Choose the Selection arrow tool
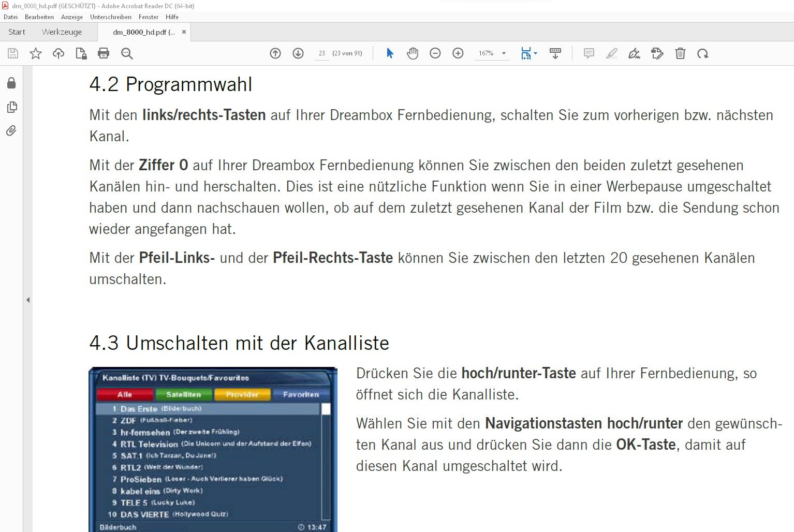This screenshot has height=532, width=794. click(x=390, y=53)
